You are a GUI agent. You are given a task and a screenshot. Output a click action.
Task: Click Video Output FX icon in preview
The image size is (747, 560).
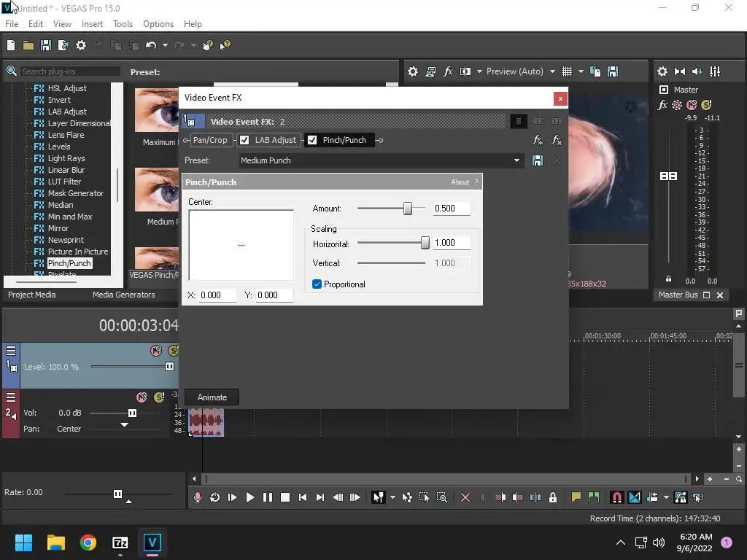(448, 71)
